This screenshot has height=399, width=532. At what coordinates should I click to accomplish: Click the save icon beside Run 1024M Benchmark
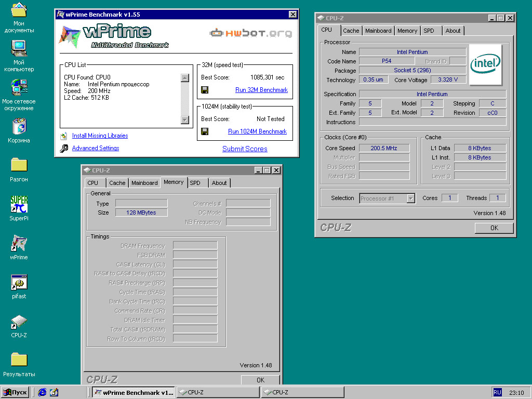tap(205, 131)
